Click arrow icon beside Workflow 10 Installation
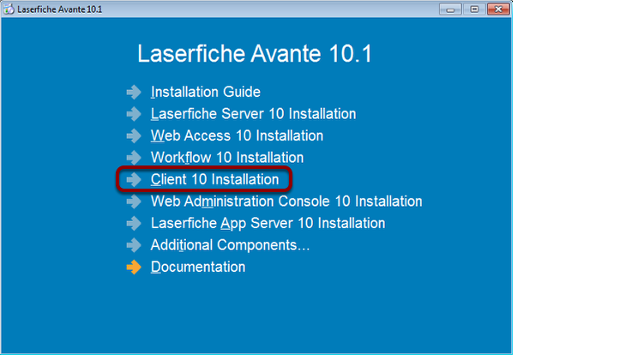This screenshot has height=355, width=644. (134, 158)
